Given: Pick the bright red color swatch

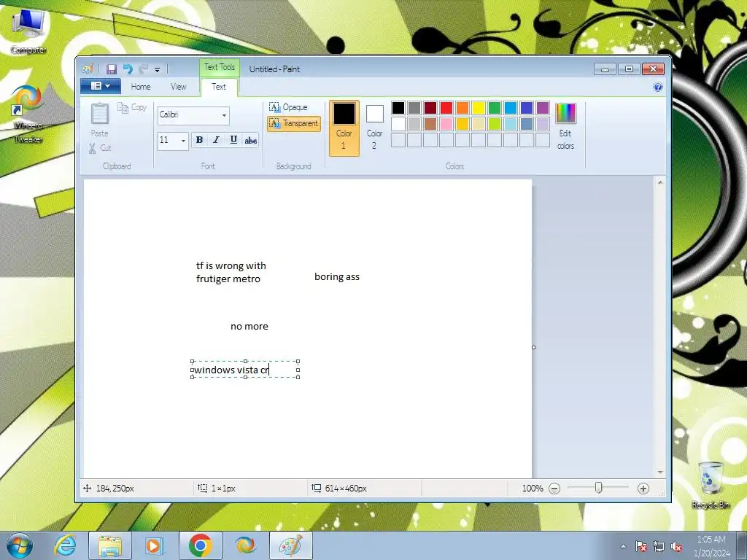Looking at the screenshot, I should point(446,108).
